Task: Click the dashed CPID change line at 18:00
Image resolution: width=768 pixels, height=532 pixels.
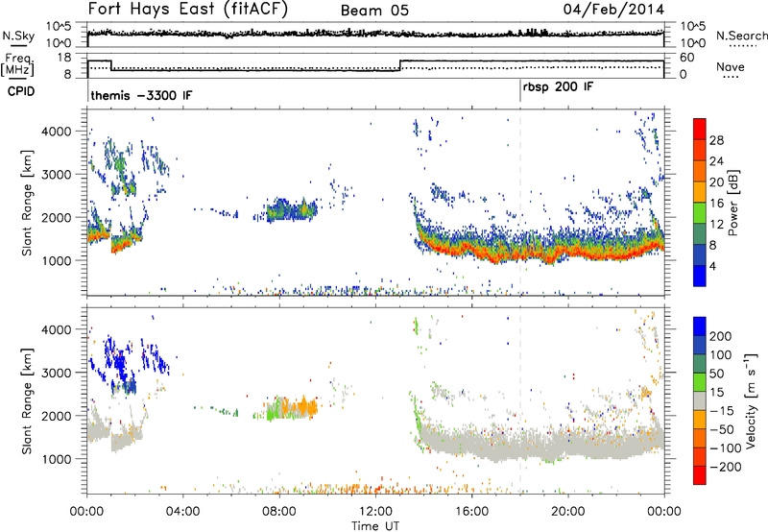Action: (520, 203)
